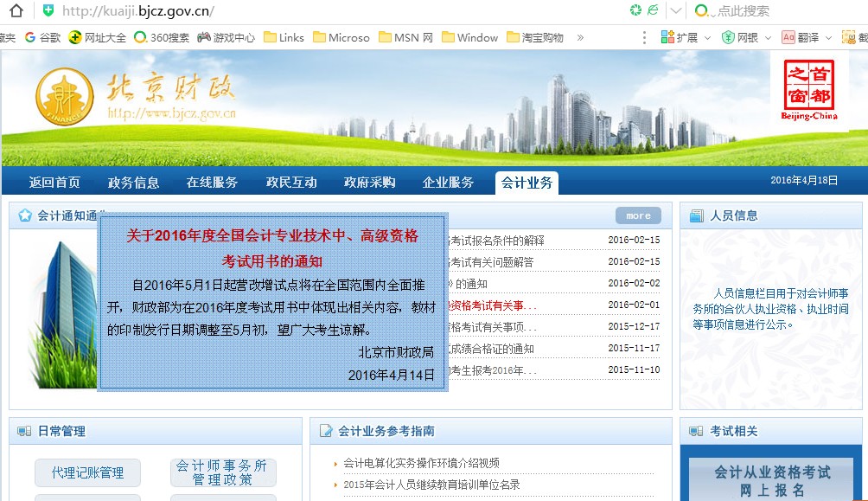868x501 pixels.
Task: Click the green shield security icon
Action: pyautogui.click(x=48, y=10)
